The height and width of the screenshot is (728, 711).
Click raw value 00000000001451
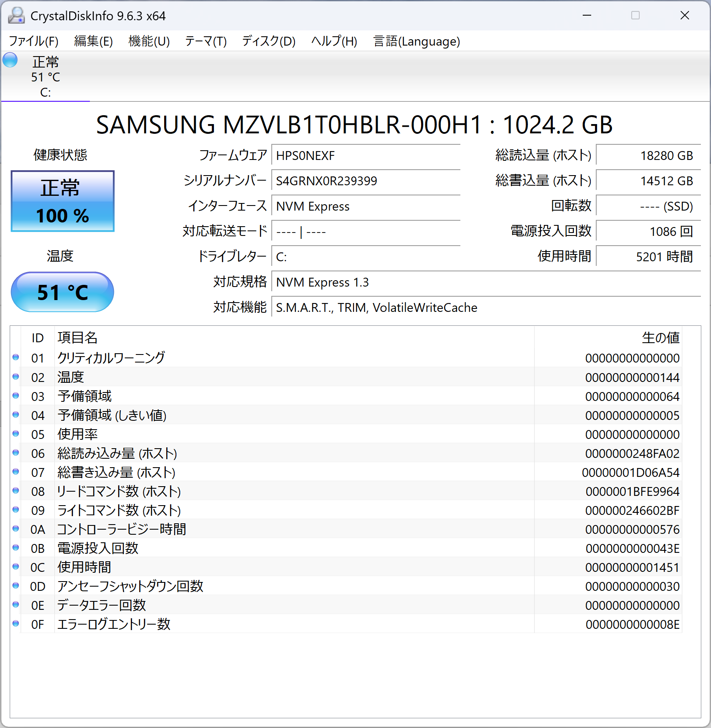pos(632,567)
